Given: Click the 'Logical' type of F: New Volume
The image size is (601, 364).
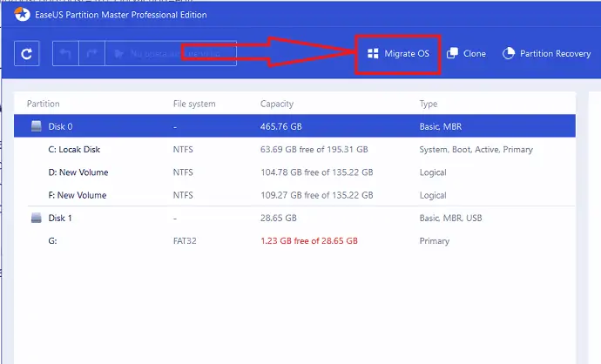Looking at the screenshot, I should [x=433, y=195].
